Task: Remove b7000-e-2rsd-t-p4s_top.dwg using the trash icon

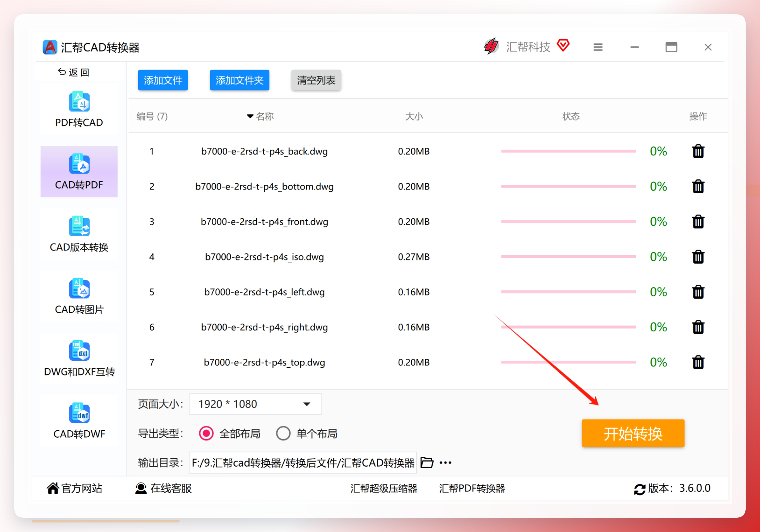Action: point(698,362)
